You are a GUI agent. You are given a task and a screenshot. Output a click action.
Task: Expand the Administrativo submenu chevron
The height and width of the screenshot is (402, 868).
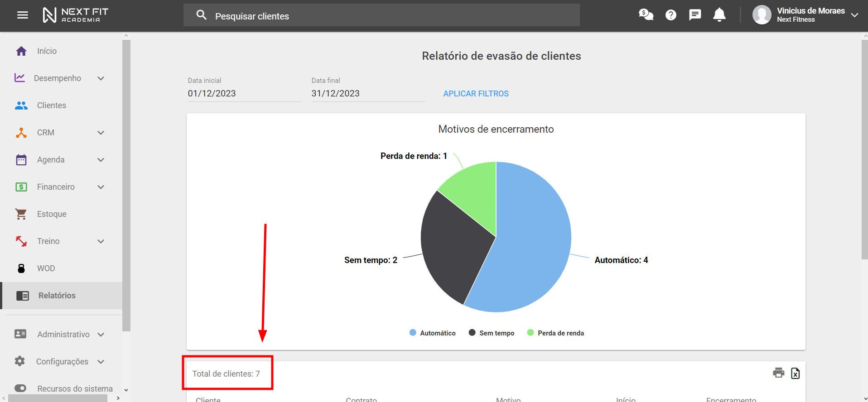(101, 335)
